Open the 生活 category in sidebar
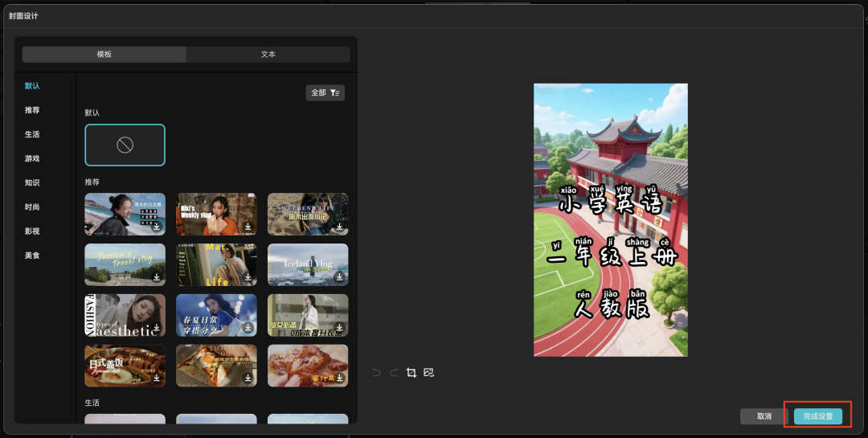 pyautogui.click(x=32, y=134)
